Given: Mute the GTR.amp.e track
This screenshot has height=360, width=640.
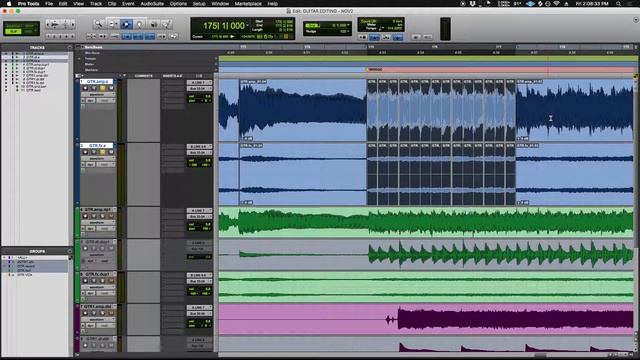Looking at the screenshot, I should click(x=111, y=88).
